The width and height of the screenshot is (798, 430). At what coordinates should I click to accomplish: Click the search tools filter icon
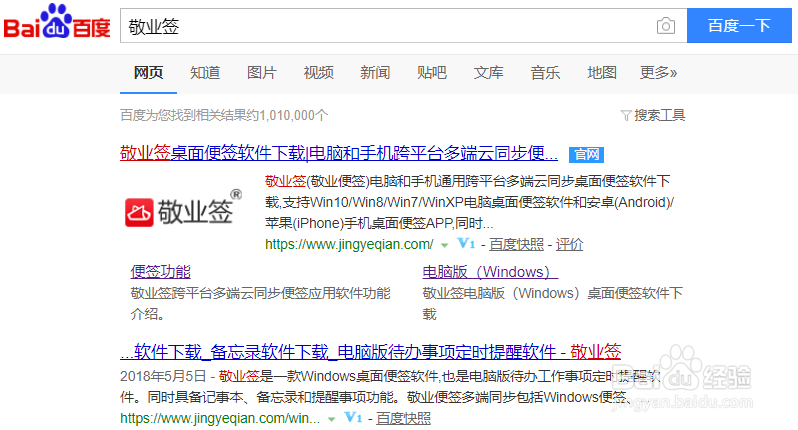click(x=626, y=116)
